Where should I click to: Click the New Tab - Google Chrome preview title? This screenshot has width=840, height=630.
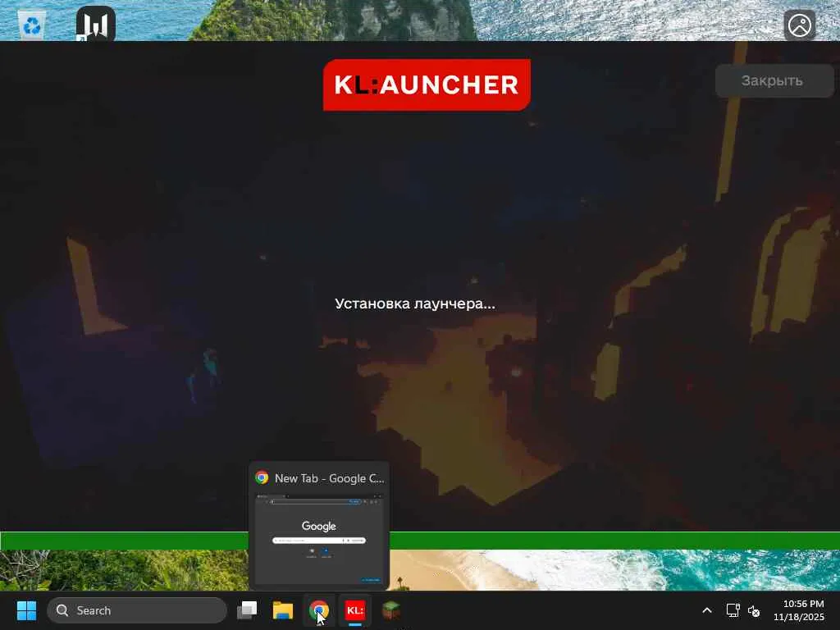(x=329, y=478)
